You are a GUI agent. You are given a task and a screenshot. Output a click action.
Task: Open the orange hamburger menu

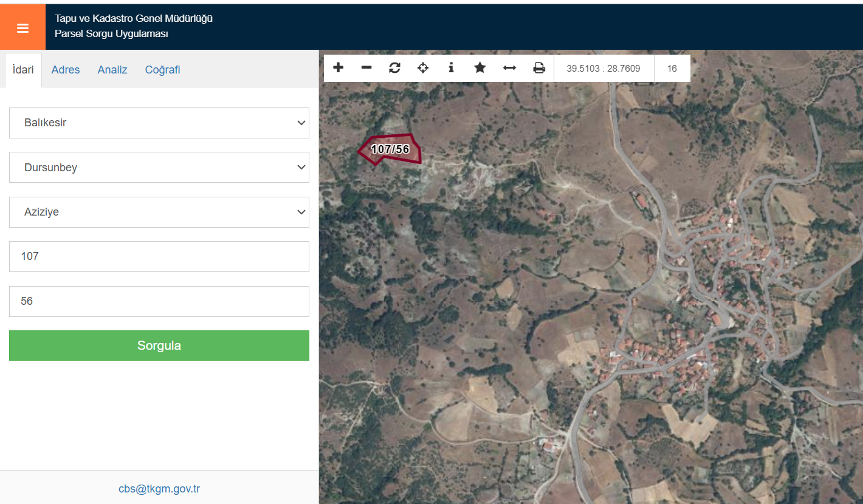[x=22, y=27]
